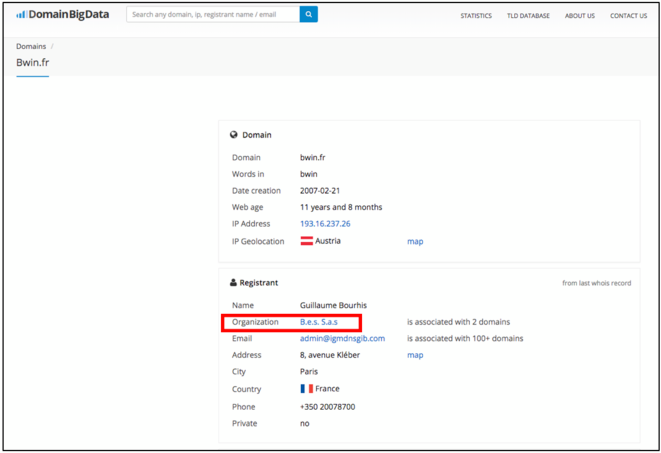This screenshot has width=661, height=453.
Task: Click the Email label
Action: pos(242,338)
